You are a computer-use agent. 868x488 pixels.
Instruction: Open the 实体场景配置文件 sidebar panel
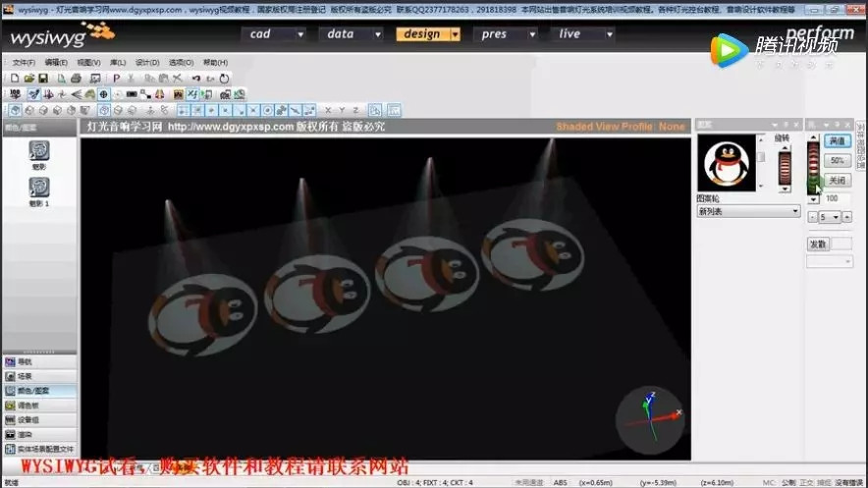point(40,449)
